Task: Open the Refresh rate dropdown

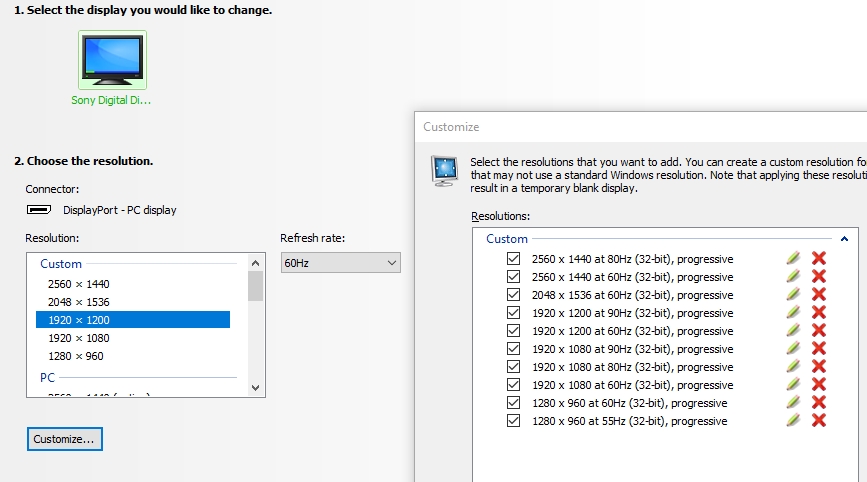Action: (x=340, y=263)
